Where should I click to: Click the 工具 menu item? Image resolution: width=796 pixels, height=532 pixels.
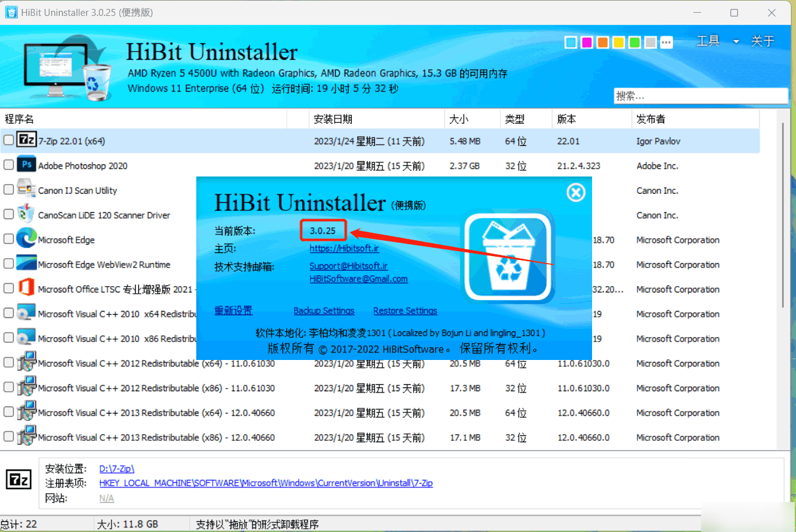coord(707,40)
